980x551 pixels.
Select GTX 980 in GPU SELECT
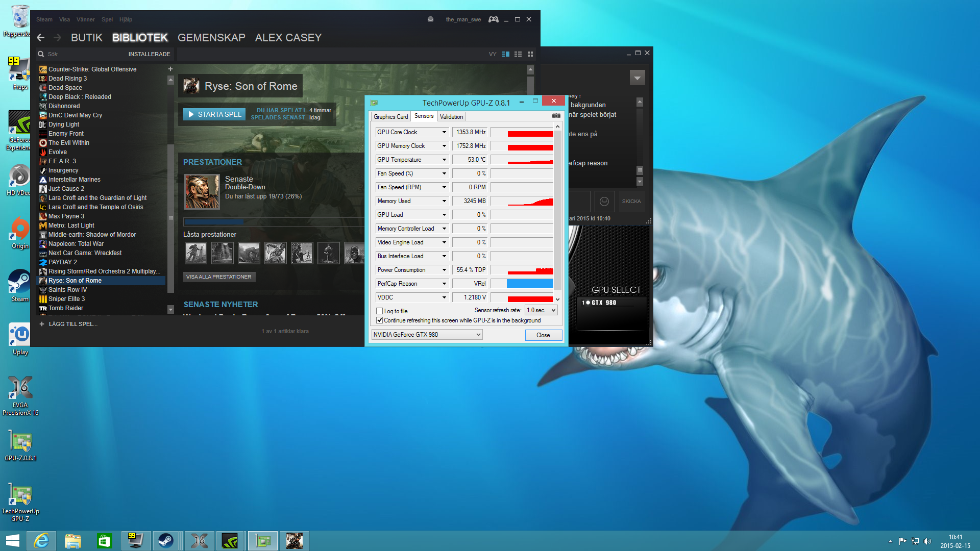(x=599, y=303)
